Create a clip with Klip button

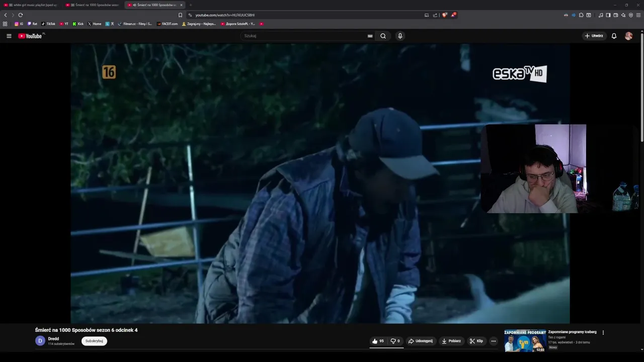tap(476, 341)
